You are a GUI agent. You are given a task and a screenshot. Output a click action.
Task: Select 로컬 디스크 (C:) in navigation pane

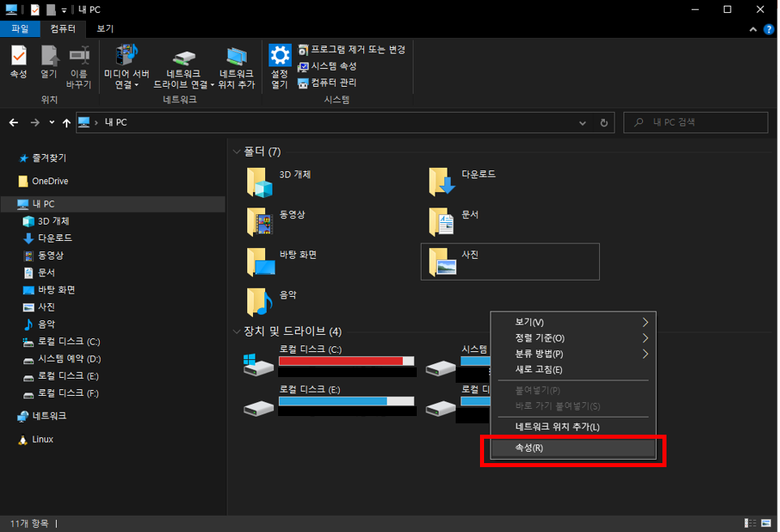62,342
